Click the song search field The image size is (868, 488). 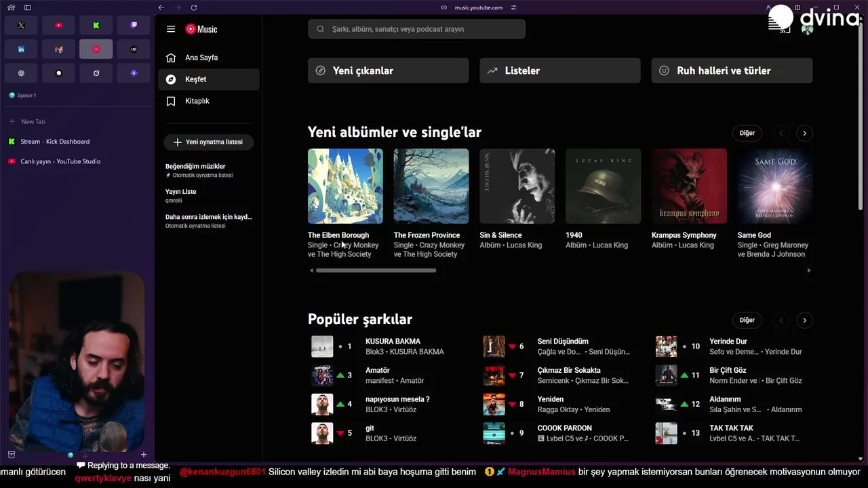(416, 29)
